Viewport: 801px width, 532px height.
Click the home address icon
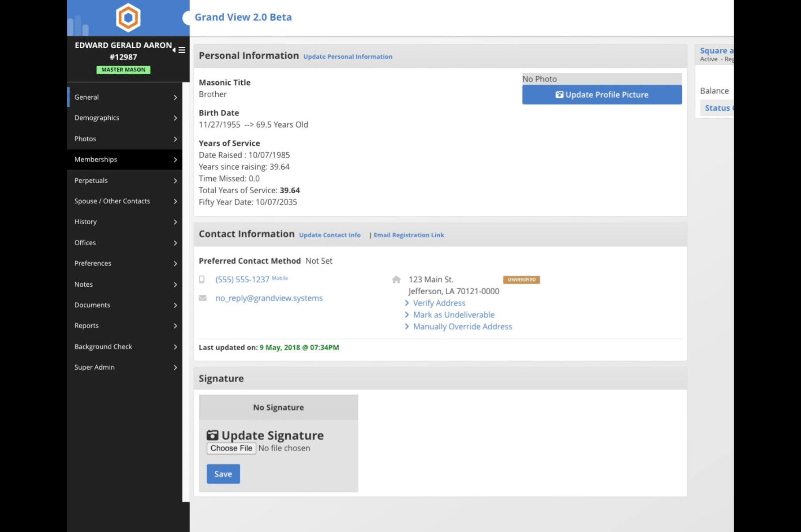coord(396,279)
